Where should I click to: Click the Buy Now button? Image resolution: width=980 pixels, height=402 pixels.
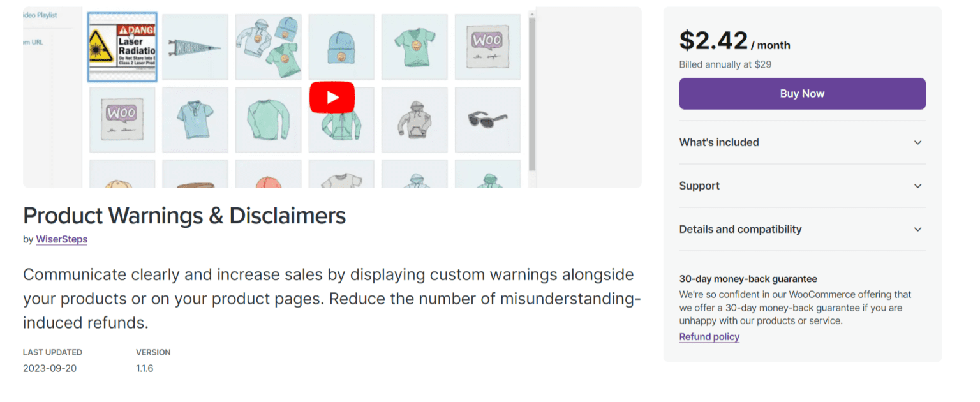coord(802,93)
